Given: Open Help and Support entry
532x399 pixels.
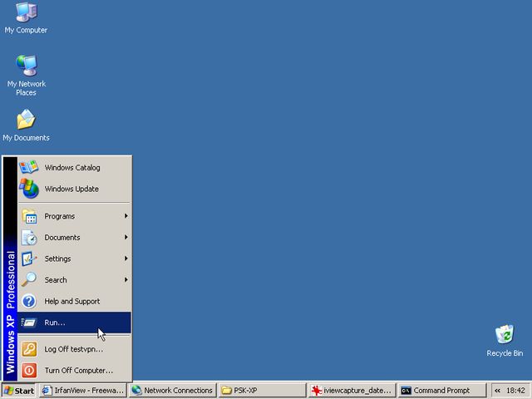Looking at the screenshot, I should coord(74,301).
